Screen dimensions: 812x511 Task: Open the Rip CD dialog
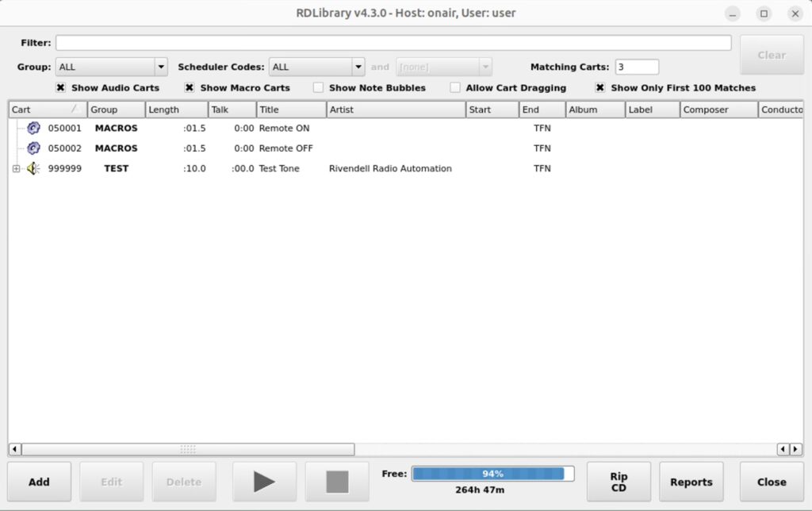[619, 482]
